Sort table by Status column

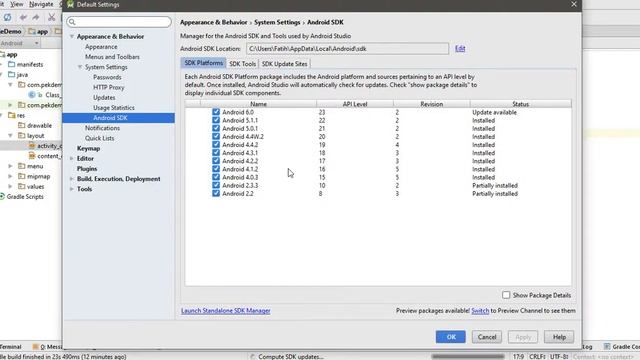(520, 104)
